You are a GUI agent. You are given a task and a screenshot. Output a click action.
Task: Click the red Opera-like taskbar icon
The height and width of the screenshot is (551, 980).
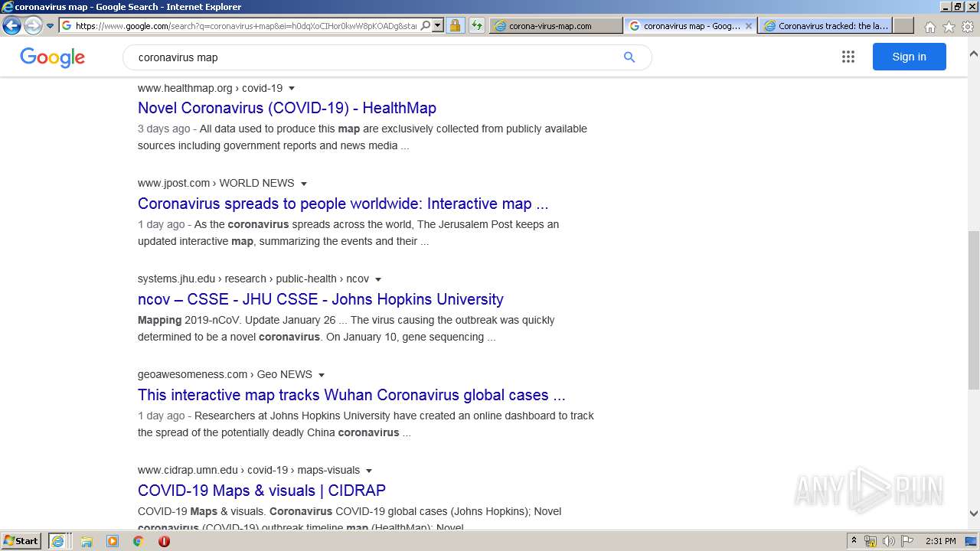pyautogui.click(x=164, y=541)
